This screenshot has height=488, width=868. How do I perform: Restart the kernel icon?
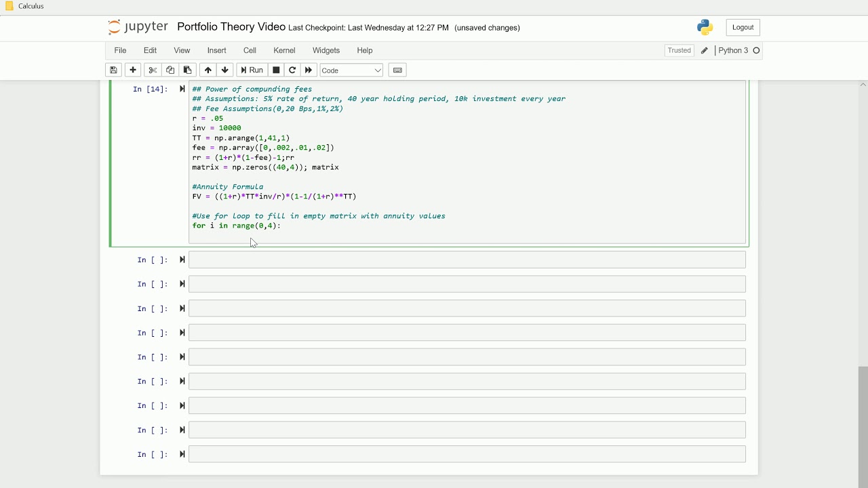[x=292, y=70]
